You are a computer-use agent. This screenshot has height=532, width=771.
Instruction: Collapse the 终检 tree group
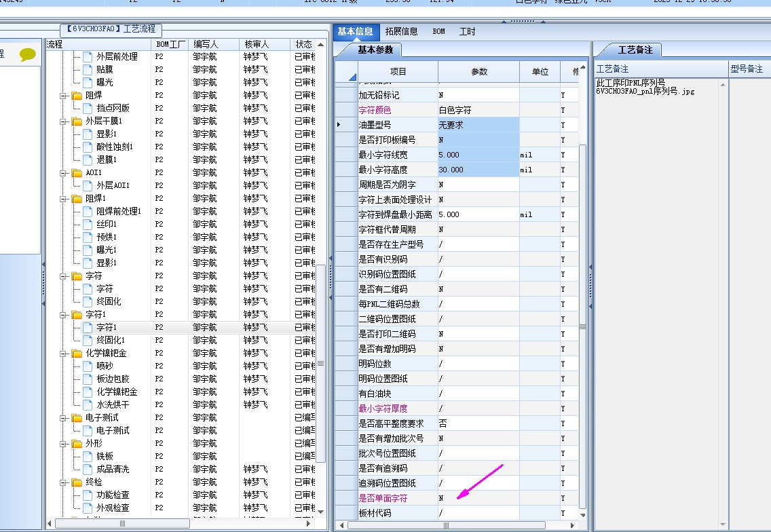pos(63,482)
